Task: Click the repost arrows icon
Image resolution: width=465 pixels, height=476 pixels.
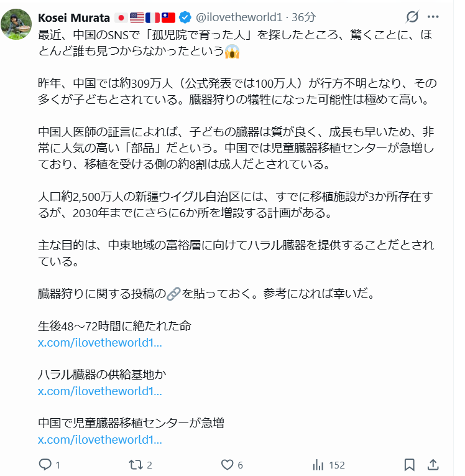Action: (135, 465)
